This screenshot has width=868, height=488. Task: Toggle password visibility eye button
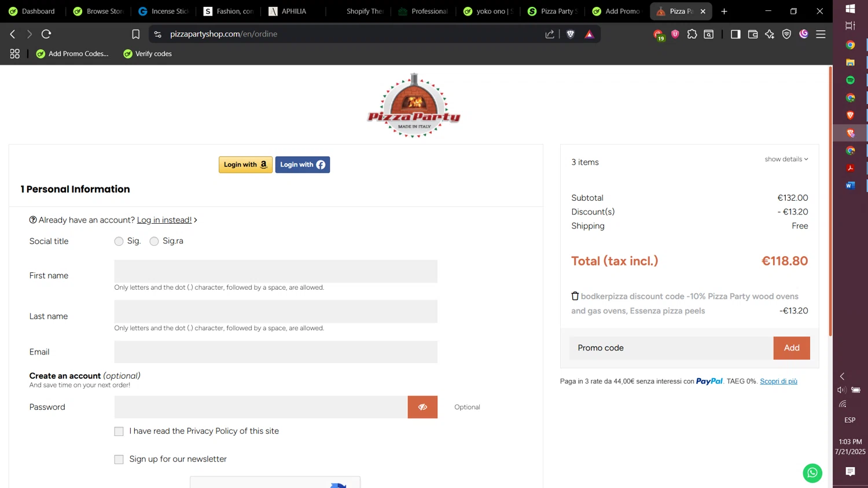coord(422,407)
